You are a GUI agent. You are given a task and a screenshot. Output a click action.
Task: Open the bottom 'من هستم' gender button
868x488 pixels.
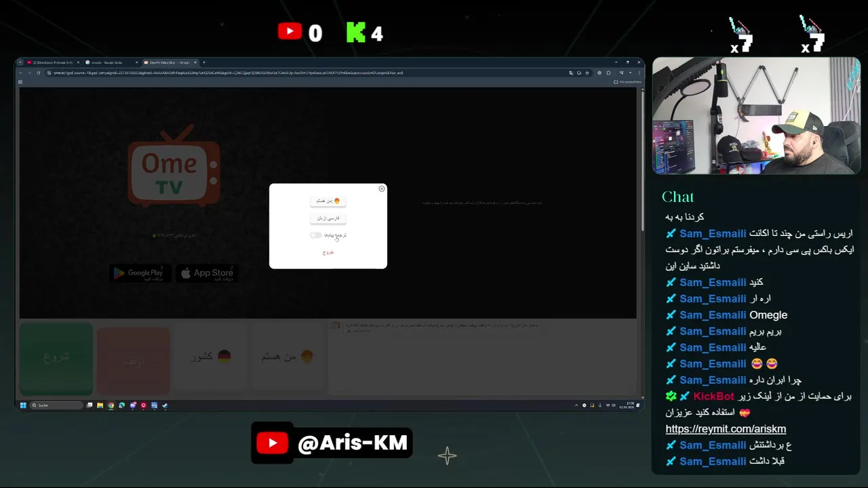coord(288,357)
